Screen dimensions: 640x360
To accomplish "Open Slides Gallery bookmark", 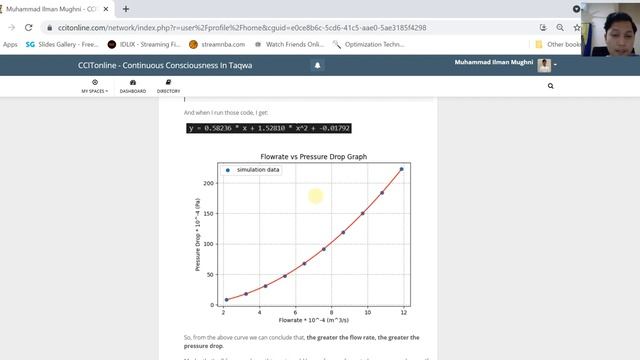I will tap(62, 44).
